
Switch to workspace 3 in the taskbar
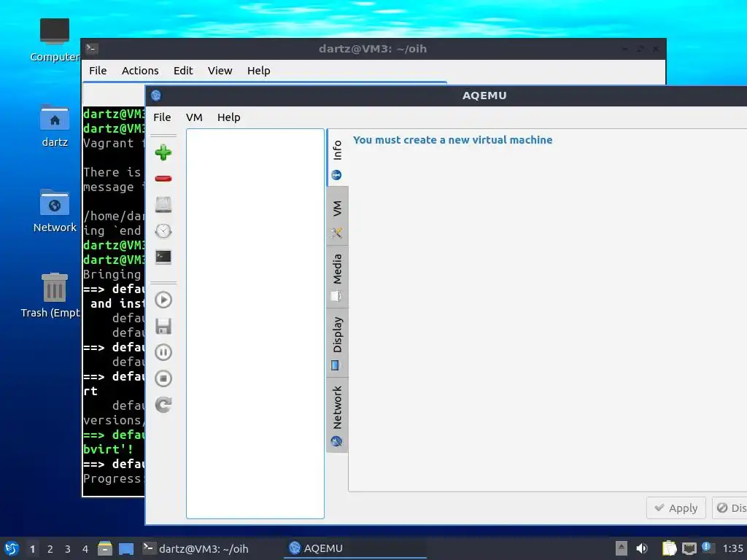(x=68, y=549)
